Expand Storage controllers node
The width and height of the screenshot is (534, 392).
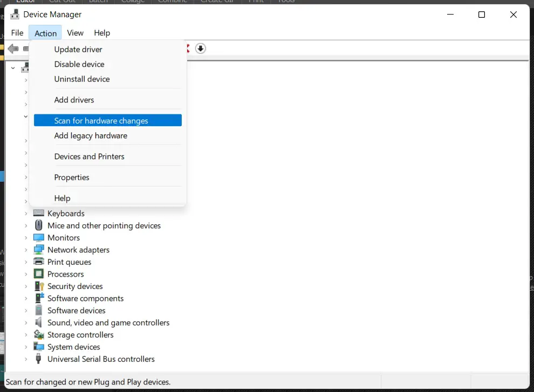(26, 335)
